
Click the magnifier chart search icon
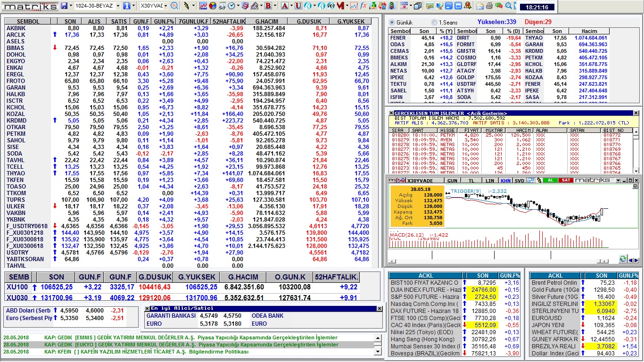174,6
